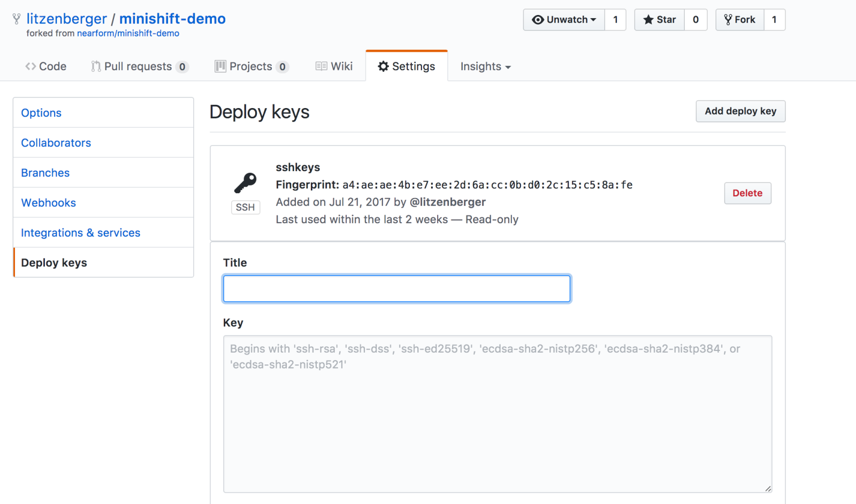The width and height of the screenshot is (856, 504).
Task: Go to Branches settings
Action: [103, 173]
